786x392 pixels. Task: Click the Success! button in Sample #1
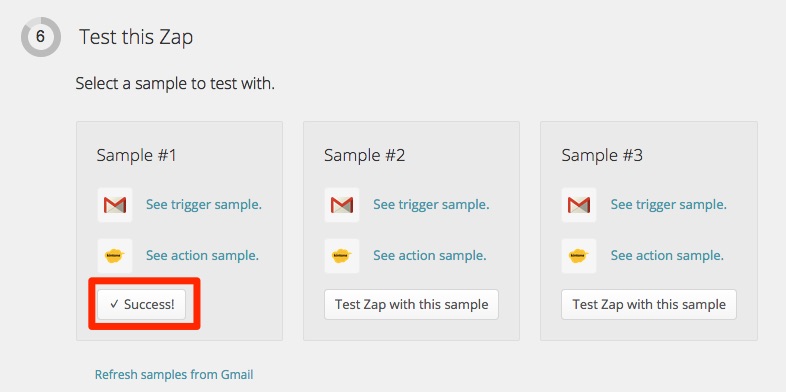click(x=142, y=304)
